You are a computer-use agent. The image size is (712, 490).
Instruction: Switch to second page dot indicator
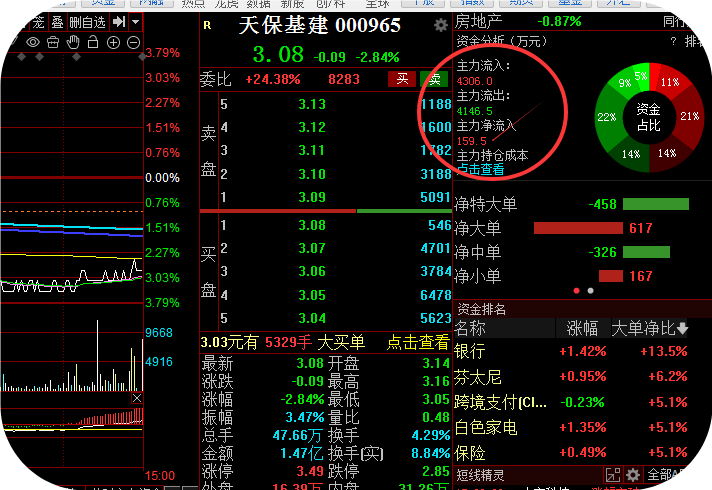[590, 291]
